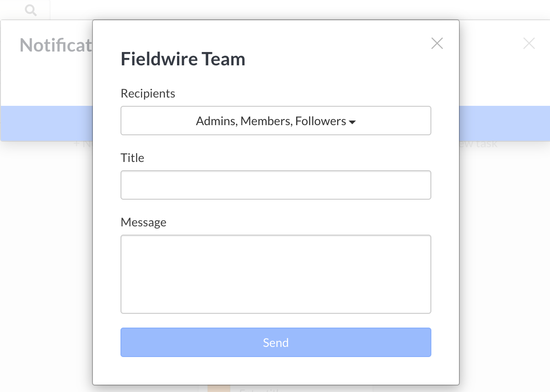Click the blue bar left of dialog
Viewport: 550px width, 392px height.
(46, 123)
